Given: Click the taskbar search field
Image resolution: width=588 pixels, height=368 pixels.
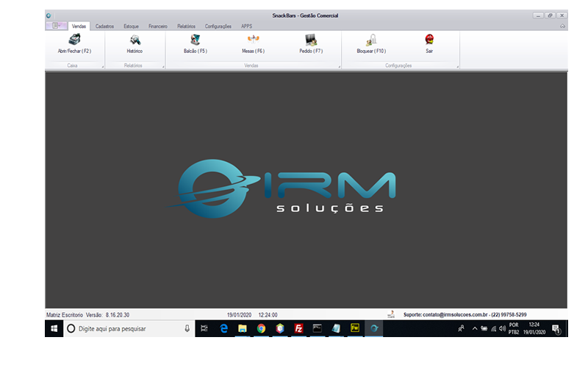Looking at the screenshot, I should tap(129, 328).
